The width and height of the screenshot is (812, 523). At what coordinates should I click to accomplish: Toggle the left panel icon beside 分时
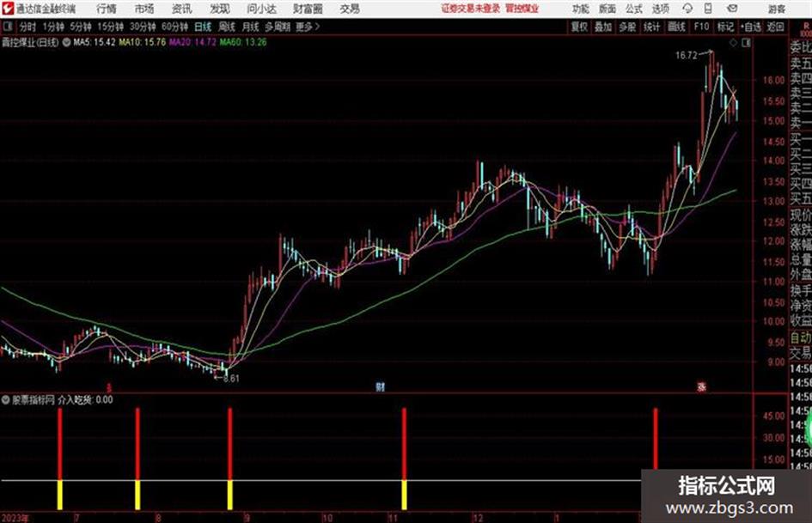click(7, 27)
